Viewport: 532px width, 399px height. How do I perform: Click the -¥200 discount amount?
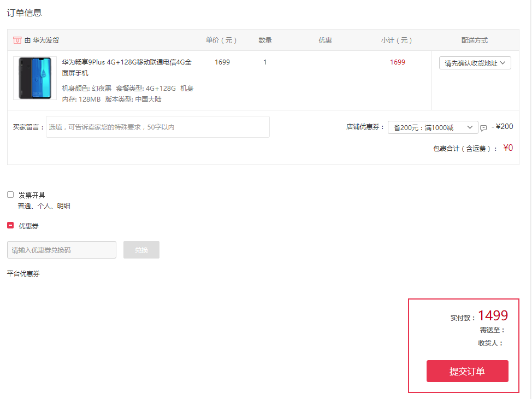[x=502, y=127]
